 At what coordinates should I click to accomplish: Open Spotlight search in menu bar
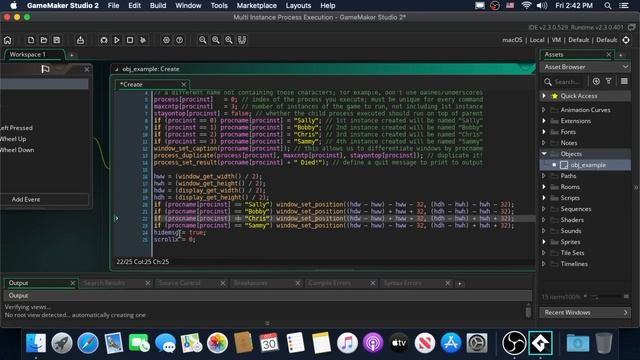[x=608, y=5]
